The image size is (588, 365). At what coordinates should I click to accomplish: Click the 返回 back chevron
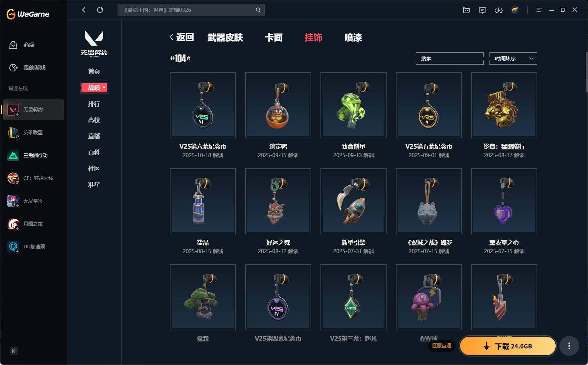click(x=182, y=37)
